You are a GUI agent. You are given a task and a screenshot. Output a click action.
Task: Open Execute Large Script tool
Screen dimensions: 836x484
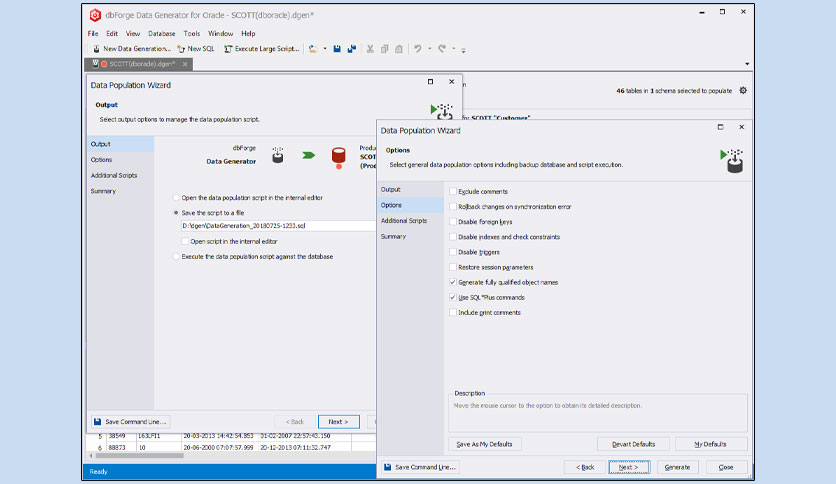coord(261,49)
